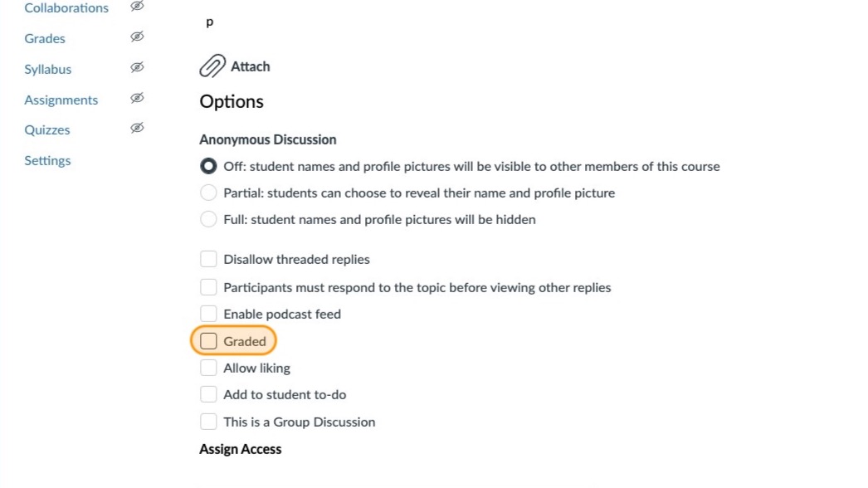Go to the Grades page
868x488 pixels.
[x=45, y=38]
